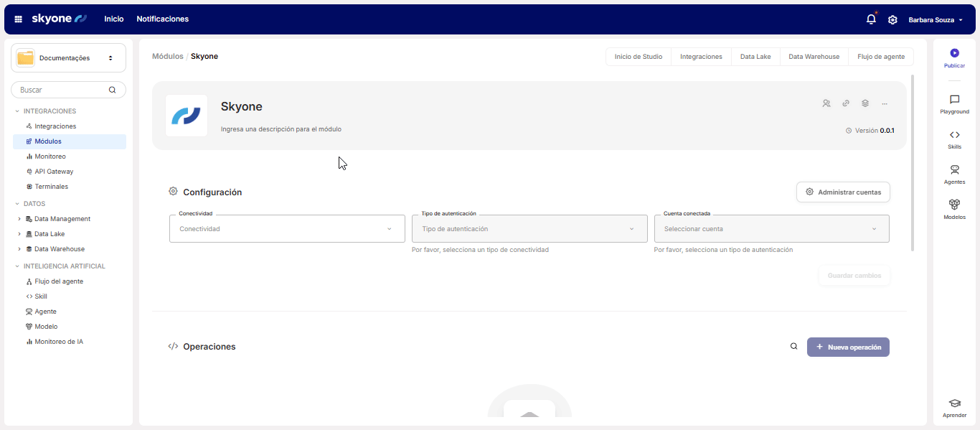Click the Nueva operación button
This screenshot has height=430, width=980.
point(848,347)
